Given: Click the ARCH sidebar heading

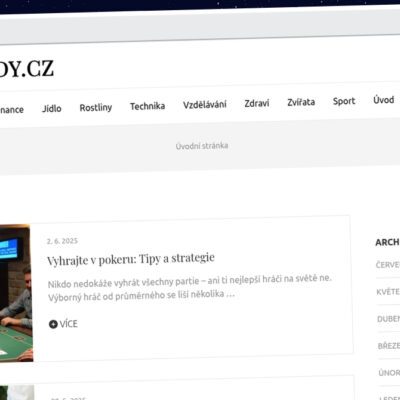Looking at the screenshot, I should click(x=387, y=242).
